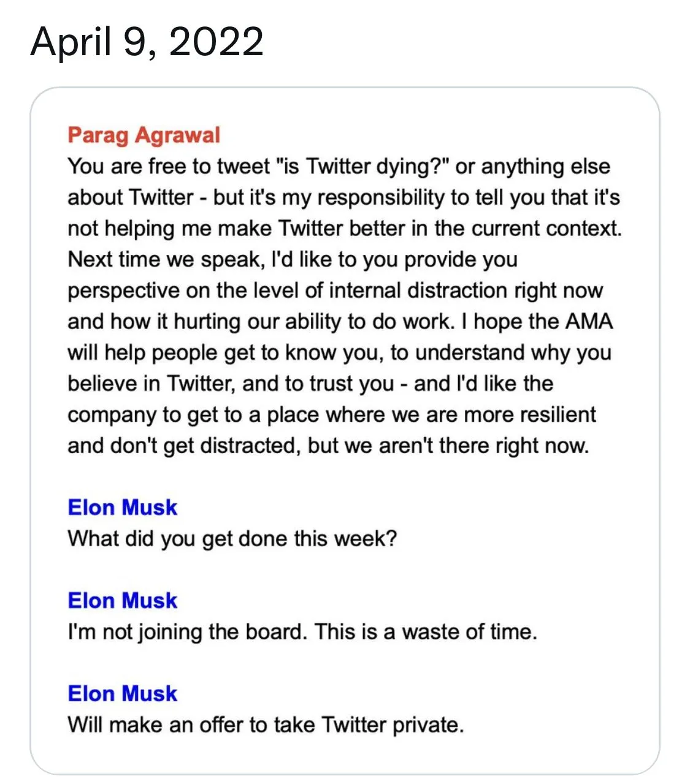Click the line starting 'You are free to tweet'
This screenshot has height=784, width=690.
tap(339, 167)
